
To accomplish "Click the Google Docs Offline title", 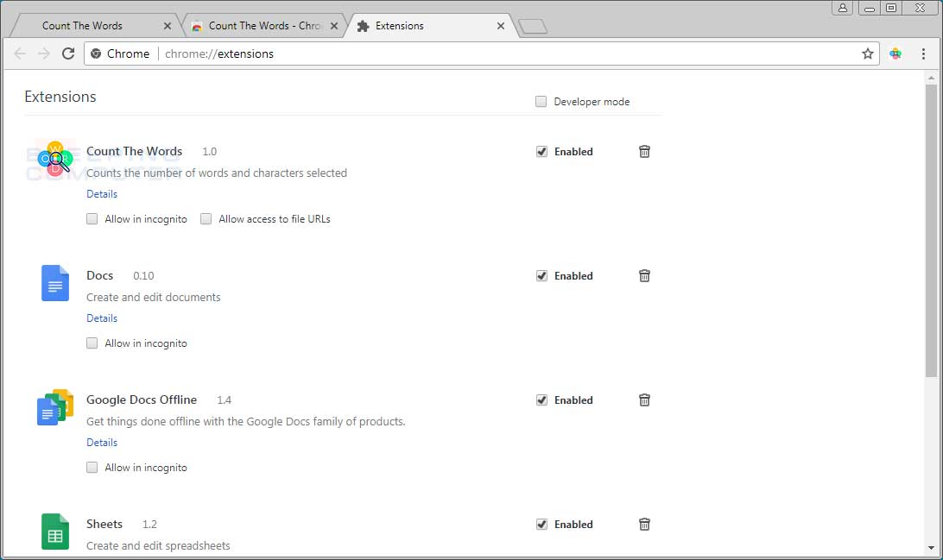I will tap(142, 400).
